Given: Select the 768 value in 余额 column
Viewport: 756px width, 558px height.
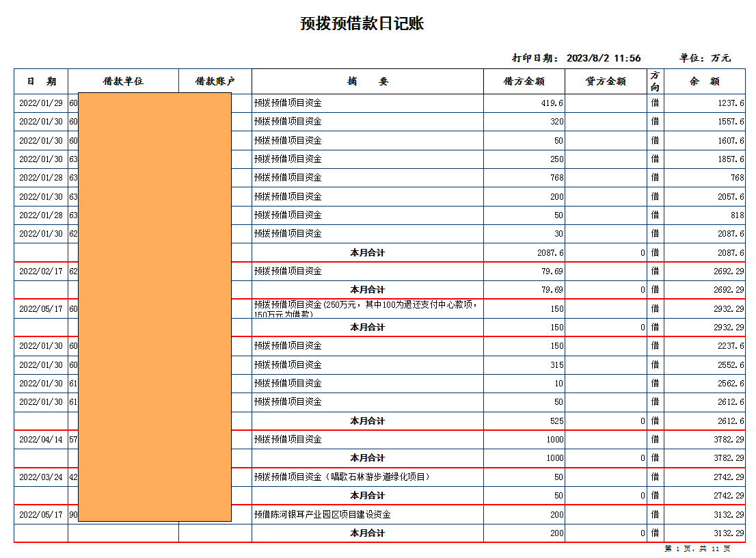Looking at the screenshot, I should tap(738, 178).
